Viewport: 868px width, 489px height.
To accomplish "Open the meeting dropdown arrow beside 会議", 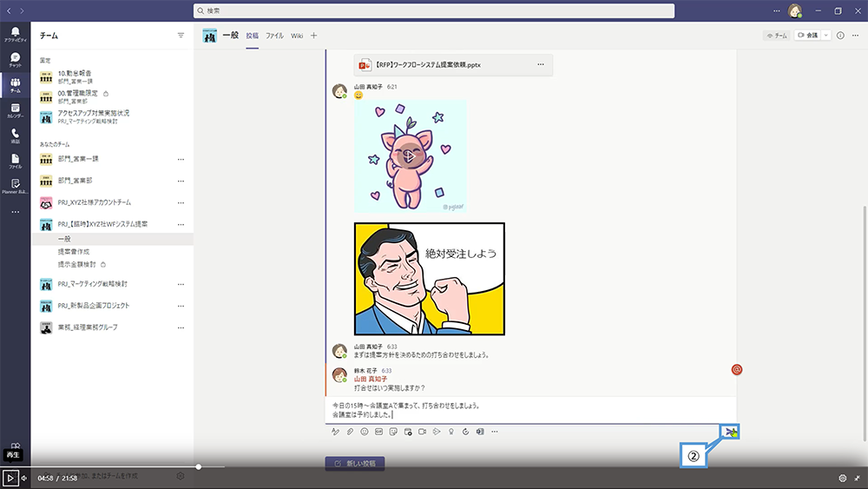I will click(826, 36).
